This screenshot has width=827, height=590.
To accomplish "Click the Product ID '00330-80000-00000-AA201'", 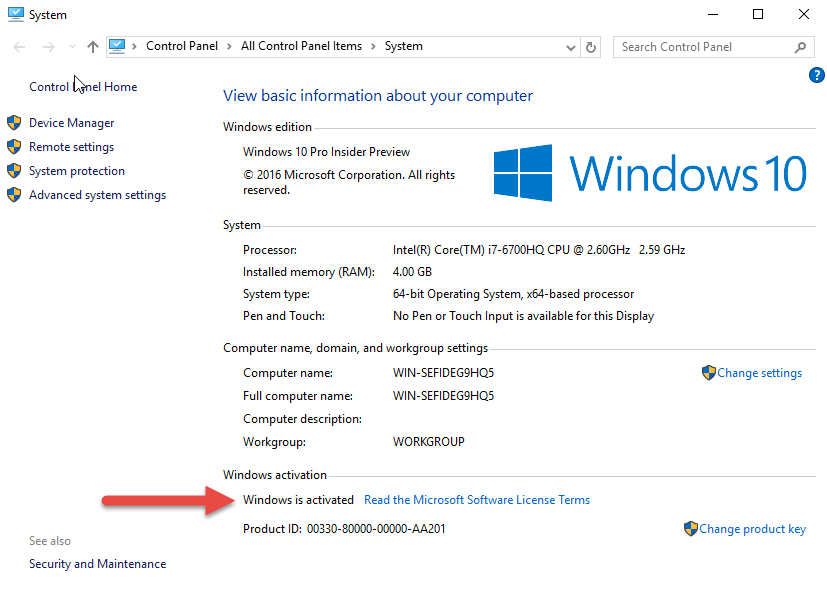I will 376,529.
